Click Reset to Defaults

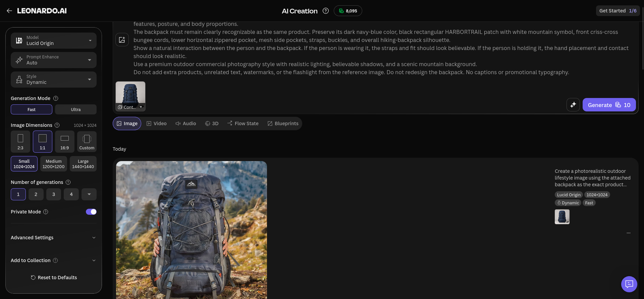click(54, 278)
